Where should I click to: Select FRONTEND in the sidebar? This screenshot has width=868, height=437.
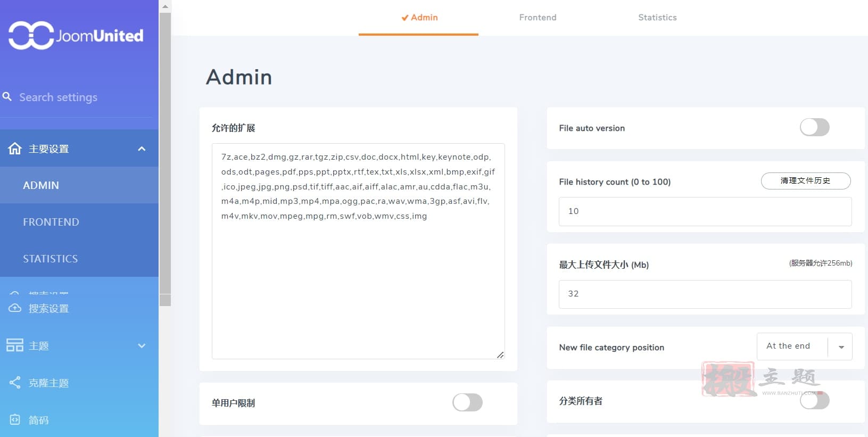(x=79, y=222)
